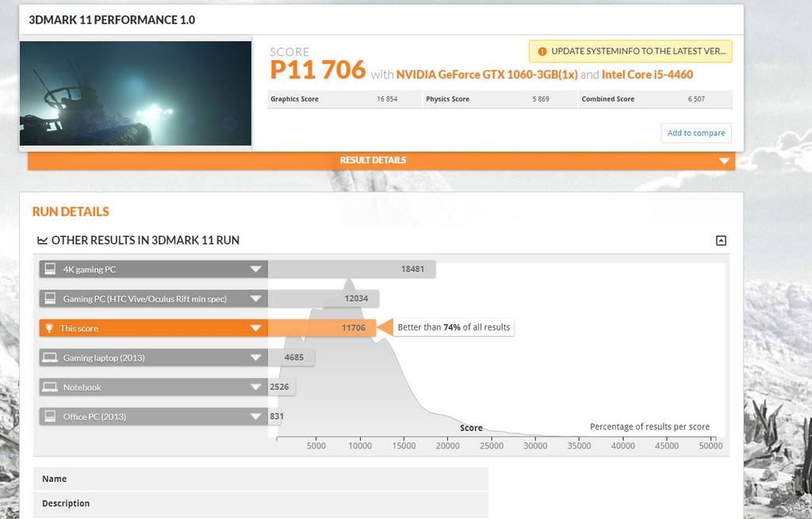Expand the RESULT DETAILS orange bar
This screenshot has height=519, width=812.
point(381,160)
